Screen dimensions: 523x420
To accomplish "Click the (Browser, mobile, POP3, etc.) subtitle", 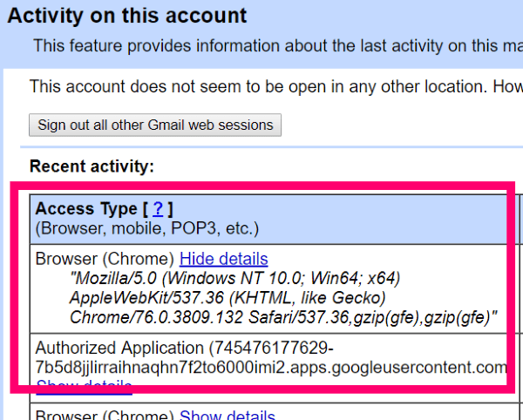I will pos(147,228).
